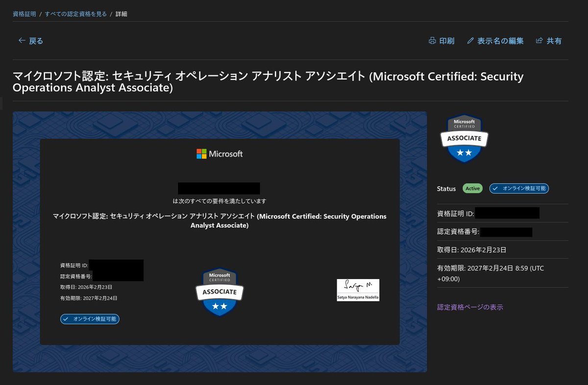588x385 pixels.
Task: Click the sidebar 資格証明 ID label
Action: click(456, 213)
